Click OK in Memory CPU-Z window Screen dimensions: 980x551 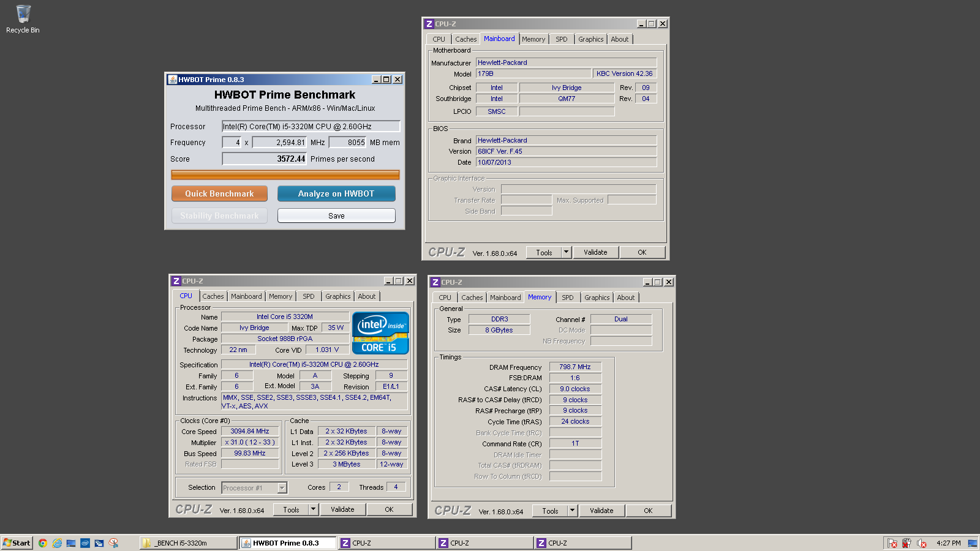pyautogui.click(x=648, y=511)
